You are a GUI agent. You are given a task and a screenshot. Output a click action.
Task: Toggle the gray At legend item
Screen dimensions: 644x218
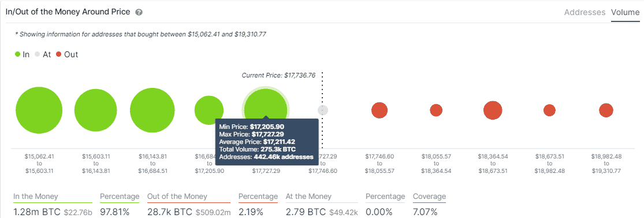point(43,54)
